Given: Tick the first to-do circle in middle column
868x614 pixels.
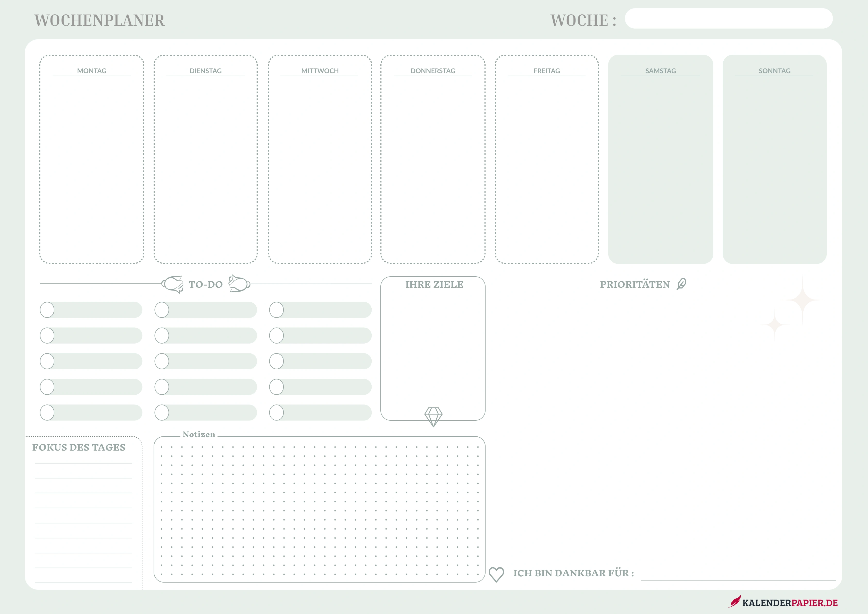Looking at the screenshot, I should tap(162, 310).
